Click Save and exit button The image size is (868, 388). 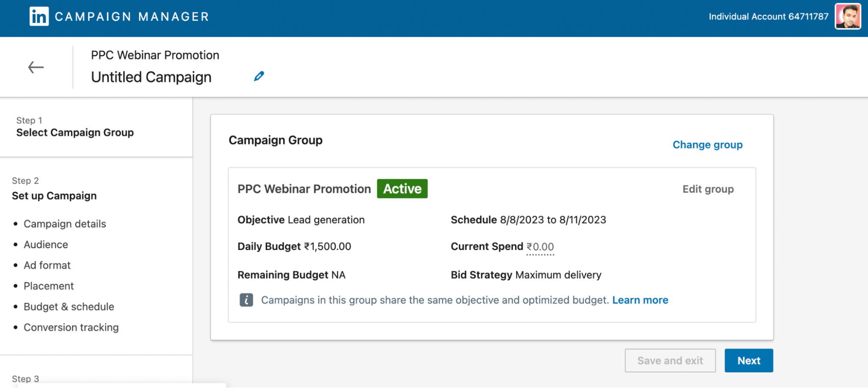[x=670, y=361]
